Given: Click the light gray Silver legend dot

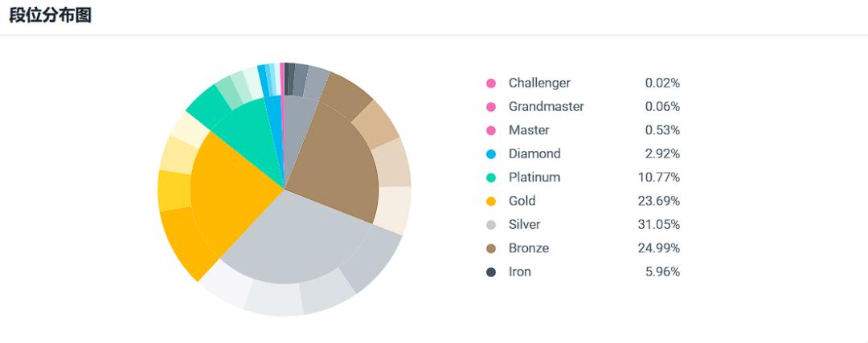Looking at the screenshot, I should (x=491, y=225).
